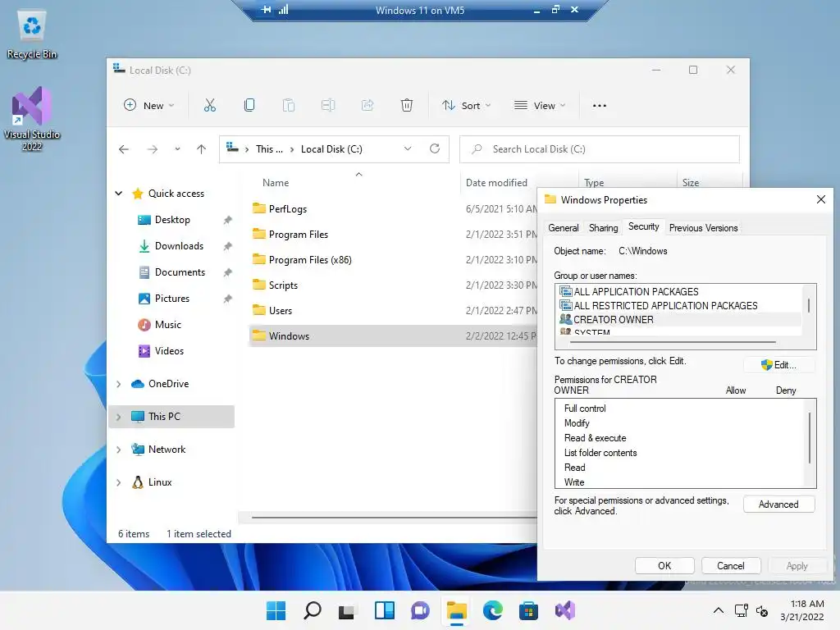
Task: Select the PerfLogs folder
Action: point(288,209)
